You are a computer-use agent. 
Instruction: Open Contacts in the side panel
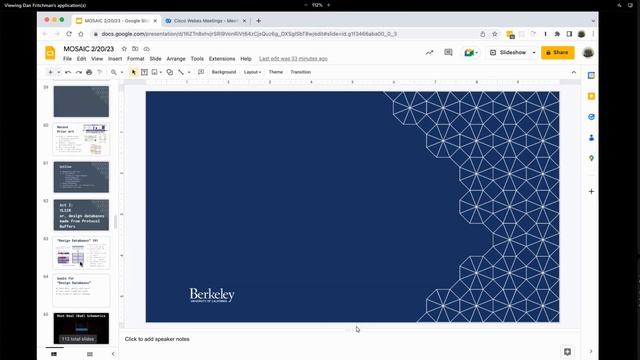tap(591, 138)
